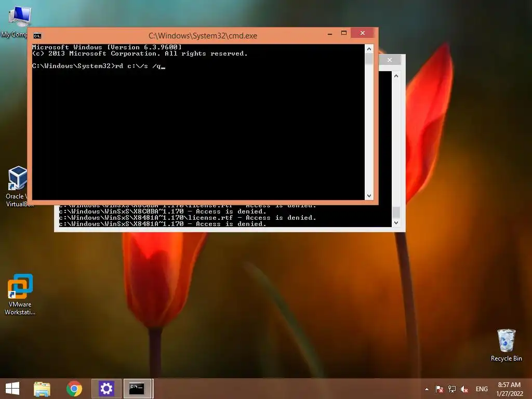Open the Windows Start button

point(12,389)
